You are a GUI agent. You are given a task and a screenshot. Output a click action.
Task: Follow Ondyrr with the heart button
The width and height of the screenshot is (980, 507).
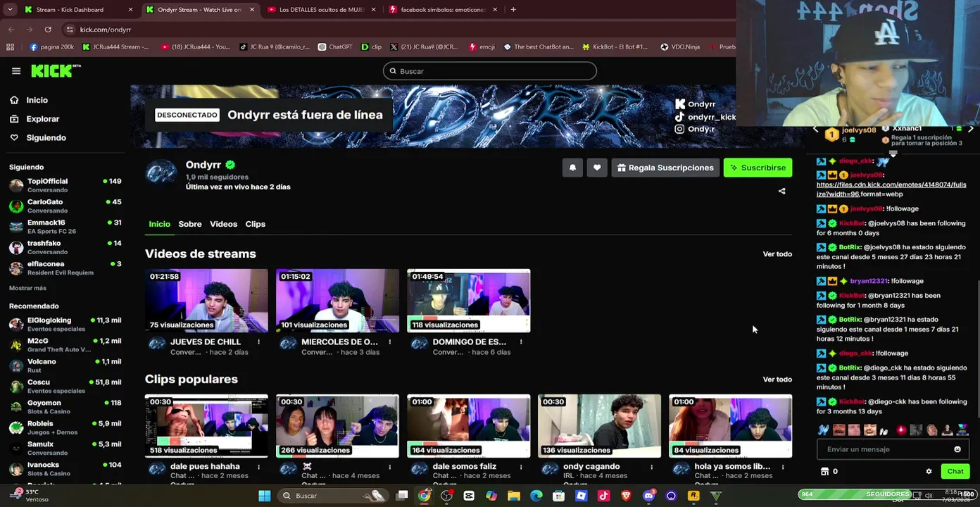coord(597,168)
